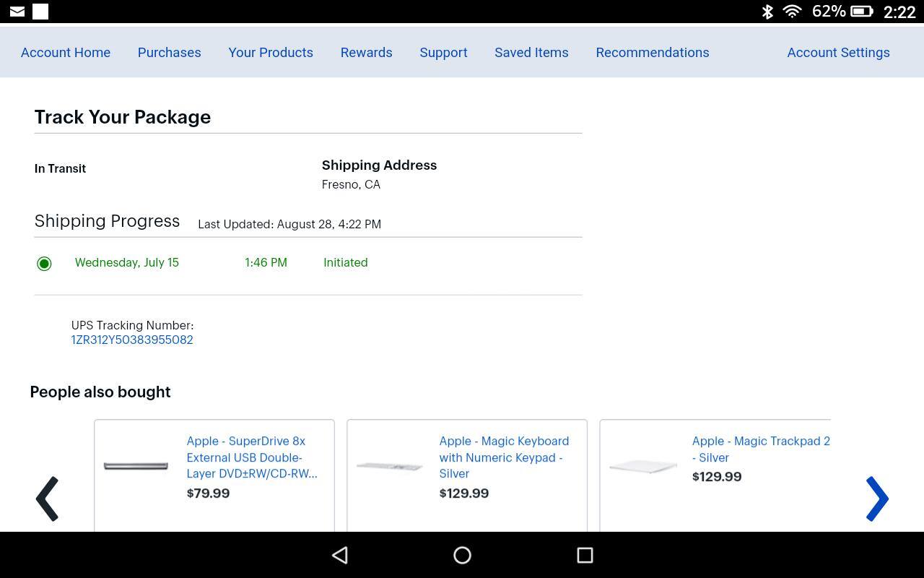
Task: Go to Purchases tab
Action: pos(170,53)
